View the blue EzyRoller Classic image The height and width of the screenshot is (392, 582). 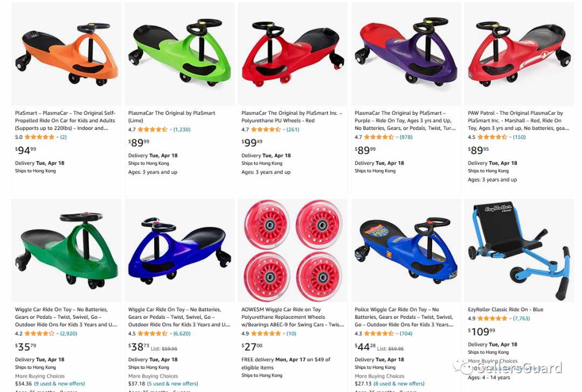coord(519,250)
